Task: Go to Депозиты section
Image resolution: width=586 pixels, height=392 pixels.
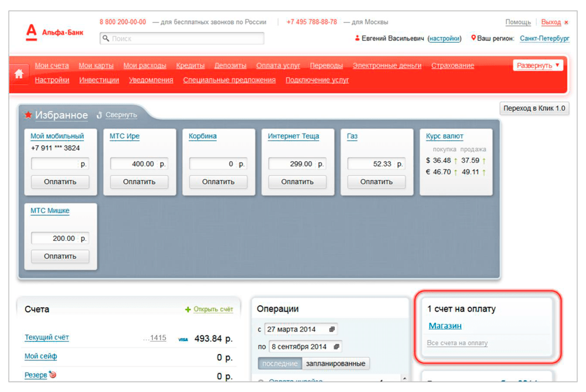Action: (230, 66)
